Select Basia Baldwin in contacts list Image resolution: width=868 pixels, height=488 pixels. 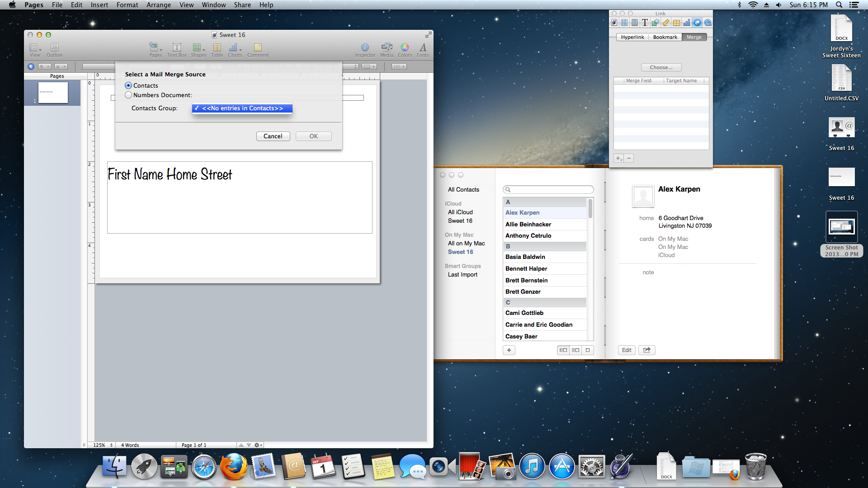545,257
